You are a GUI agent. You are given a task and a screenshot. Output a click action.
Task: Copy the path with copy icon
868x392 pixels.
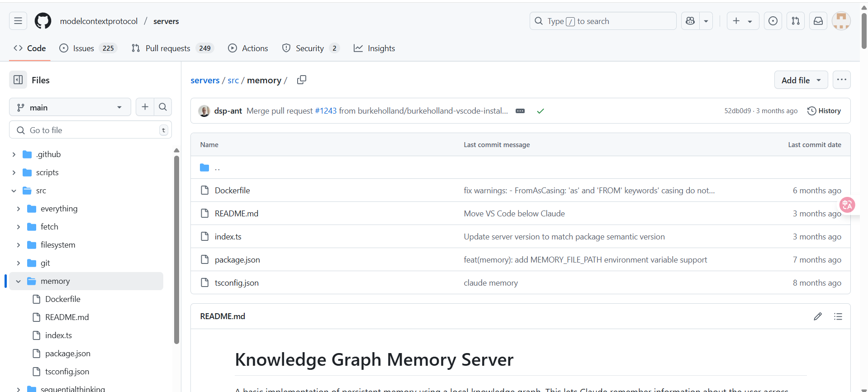click(302, 80)
